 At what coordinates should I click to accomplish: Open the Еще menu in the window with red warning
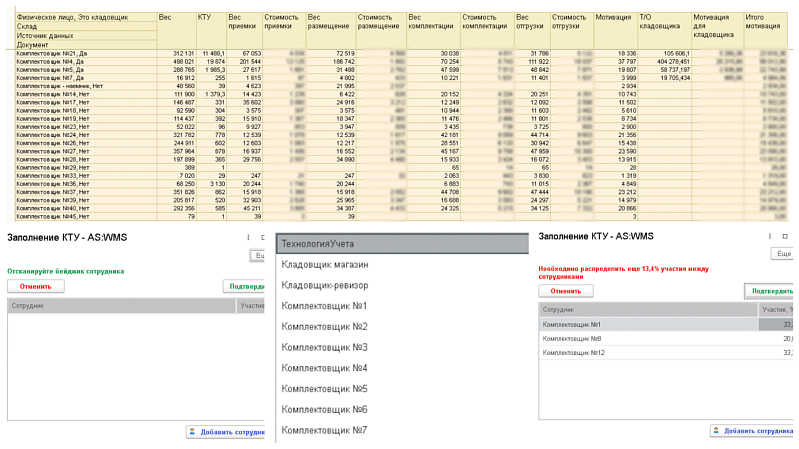tap(782, 254)
